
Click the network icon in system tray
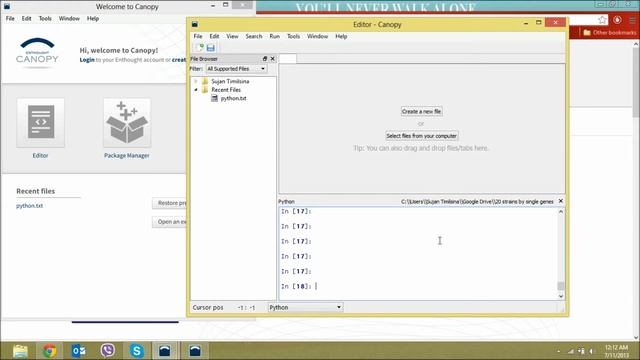[x=571, y=351]
